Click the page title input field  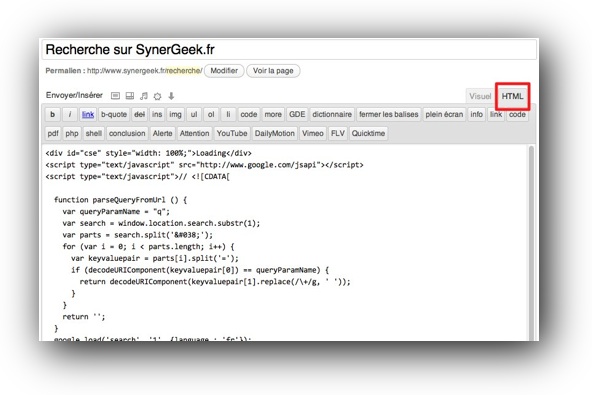click(x=289, y=50)
